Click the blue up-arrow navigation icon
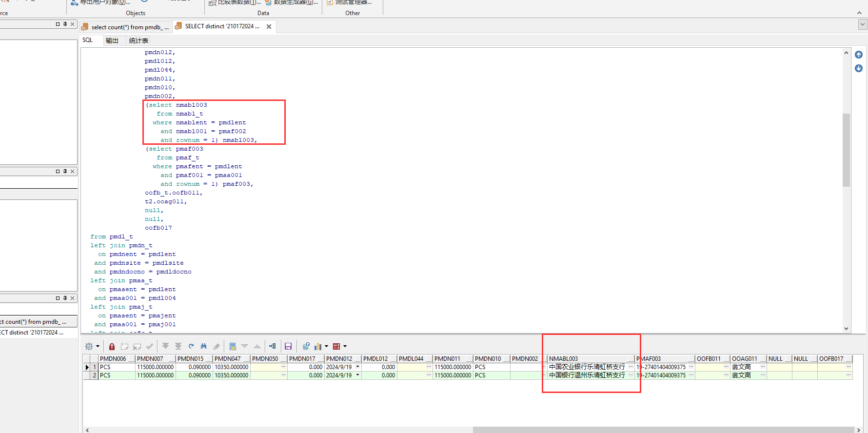868x433 pixels. (859, 55)
